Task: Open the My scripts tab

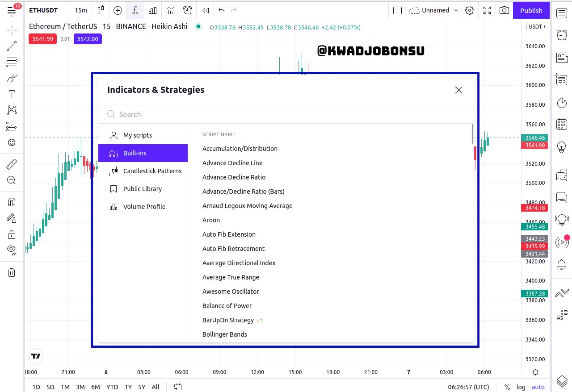Action: (x=143, y=135)
